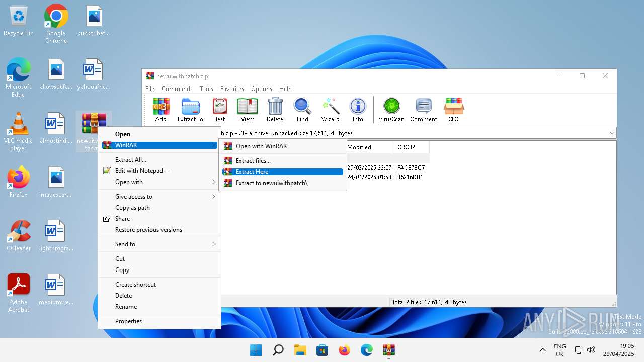
Task: Expand the Open with submenu
Action: coord(159,182)
